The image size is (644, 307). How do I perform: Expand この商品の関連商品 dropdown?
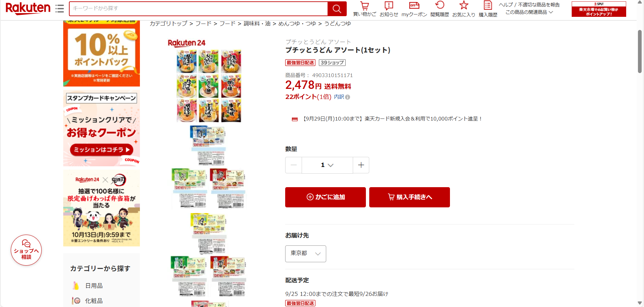point(529,12)
